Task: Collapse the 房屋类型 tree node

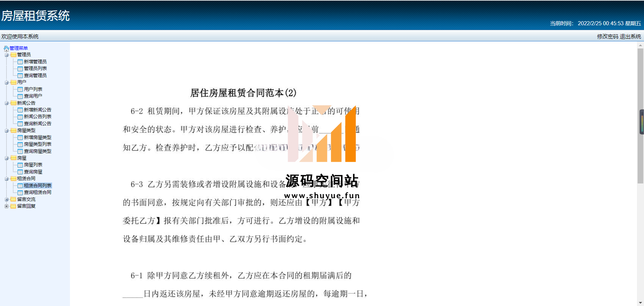Action: (x=6, y=131)
